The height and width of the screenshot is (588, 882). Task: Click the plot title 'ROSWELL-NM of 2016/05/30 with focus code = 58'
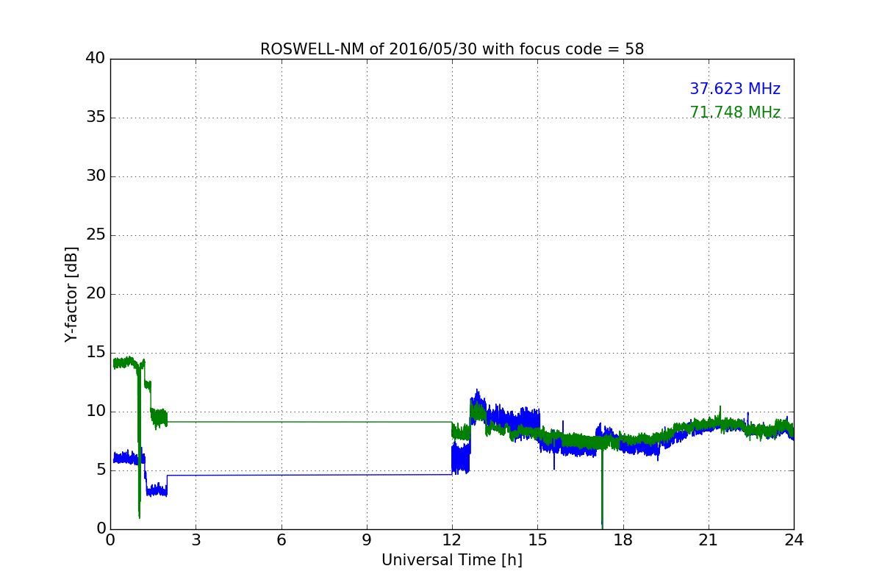click(x=452, y=49)
